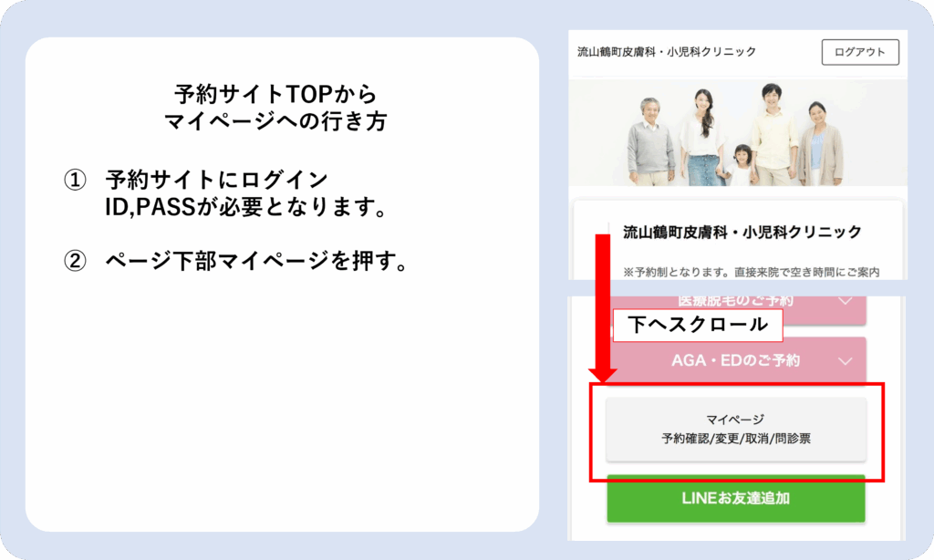Click the circled number ① marker
The image size is (934, 560).
click(75, 180)
